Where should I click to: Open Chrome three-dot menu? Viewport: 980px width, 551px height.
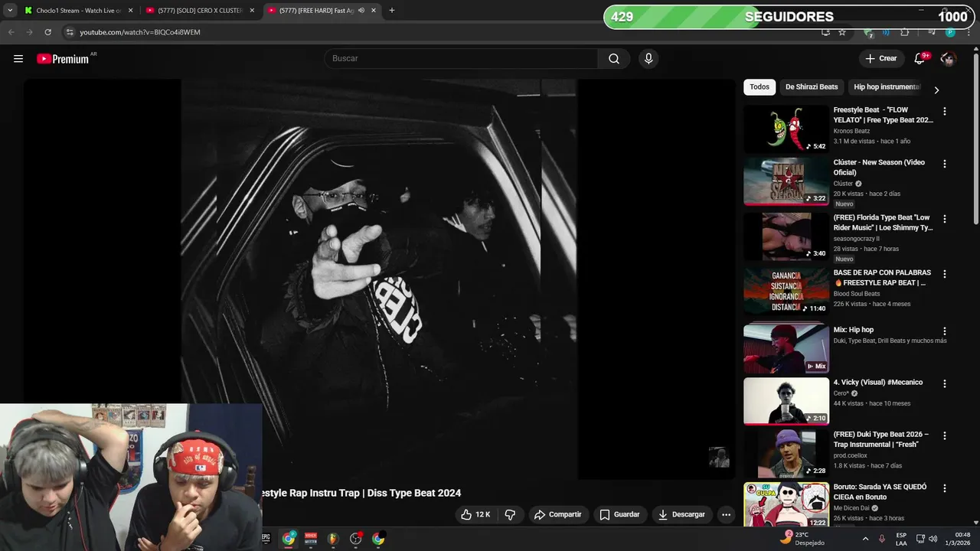(969, 32)
